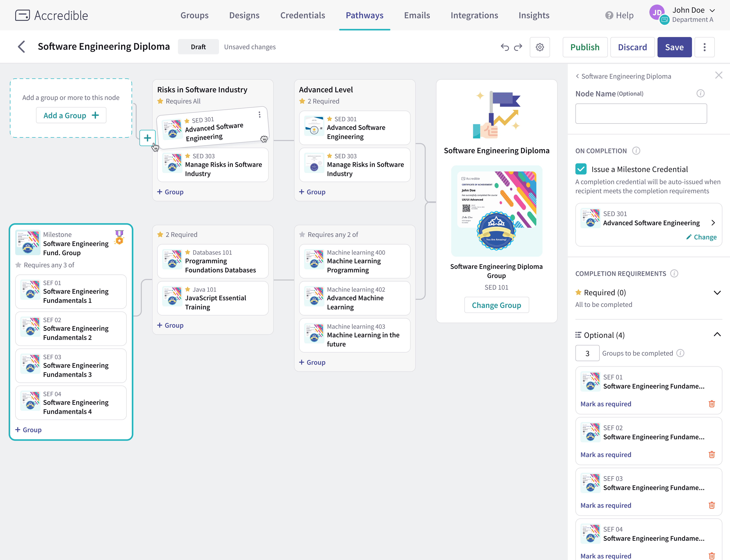Click Mark as required for SEF 02
The height and width of the screenshot is (560, 730).
[606, 455]
